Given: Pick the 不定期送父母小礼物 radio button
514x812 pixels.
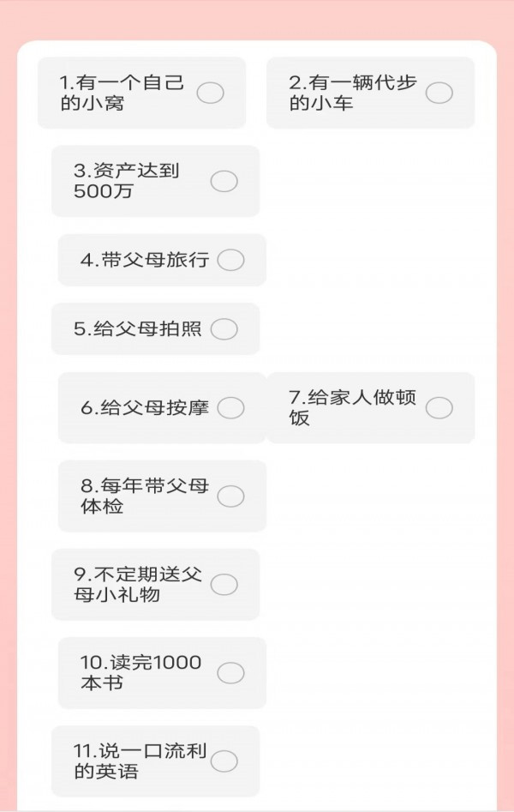Looking at the screenshot, I should click(224, 584).
